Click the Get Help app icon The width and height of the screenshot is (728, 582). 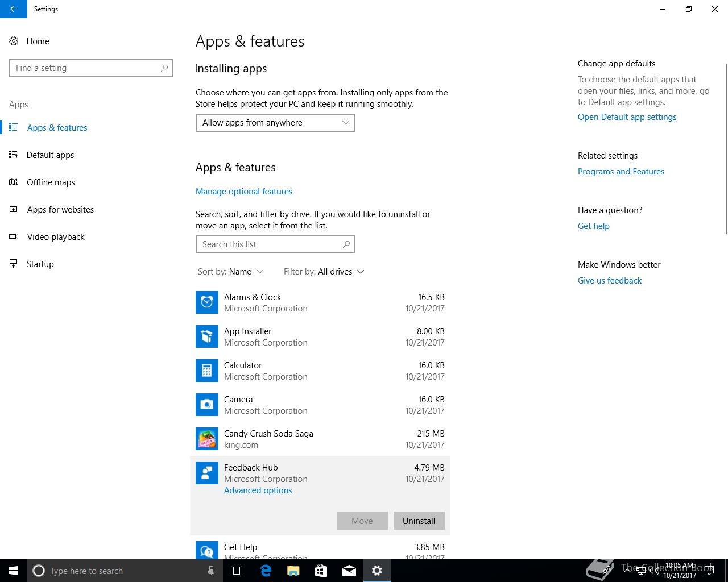(207, 550)
